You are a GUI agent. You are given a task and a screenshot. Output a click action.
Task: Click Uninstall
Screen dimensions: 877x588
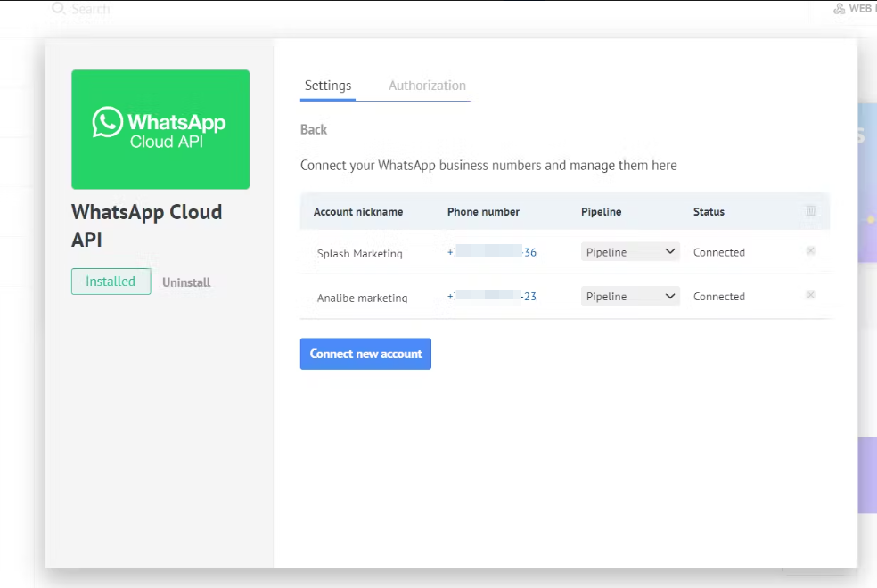pos(186,282)
